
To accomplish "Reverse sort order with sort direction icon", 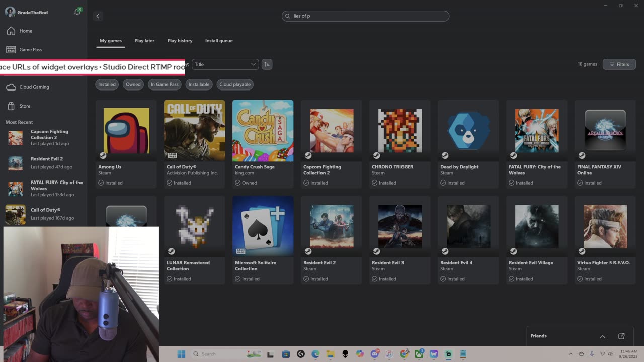I will (x=267, y=64).
